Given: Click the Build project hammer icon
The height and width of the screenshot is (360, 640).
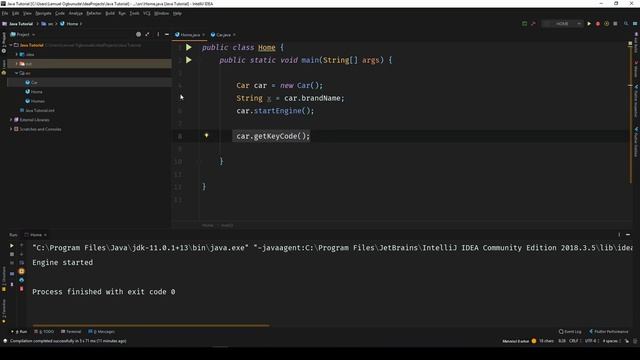Looking at the screenshot, I should tap(533, 24).
